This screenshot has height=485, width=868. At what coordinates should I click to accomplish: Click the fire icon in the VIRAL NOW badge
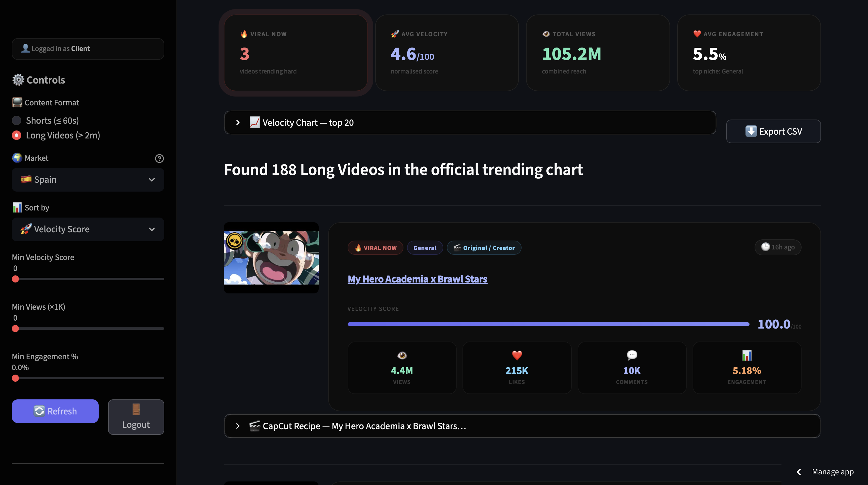tap(358, 248)
